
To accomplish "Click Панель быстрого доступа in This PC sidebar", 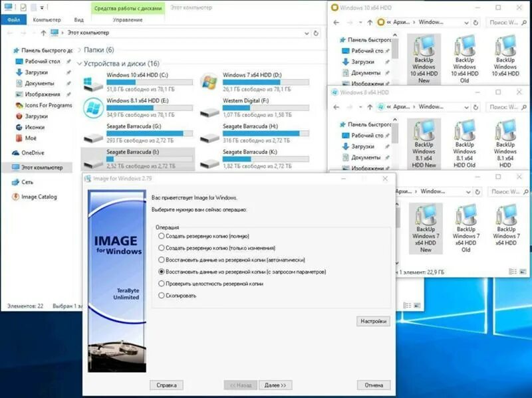I will coord(43,50).
